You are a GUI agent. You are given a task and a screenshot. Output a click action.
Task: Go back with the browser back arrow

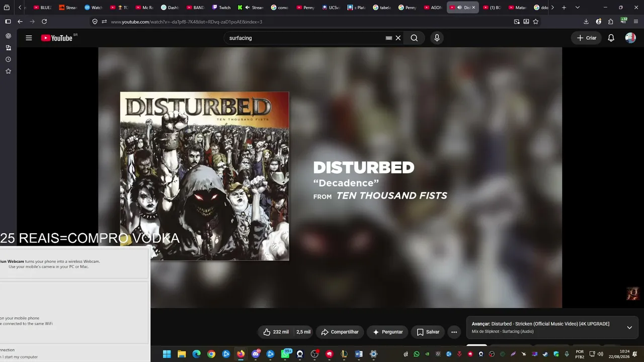pyautogui.click(x=20, y=22)
